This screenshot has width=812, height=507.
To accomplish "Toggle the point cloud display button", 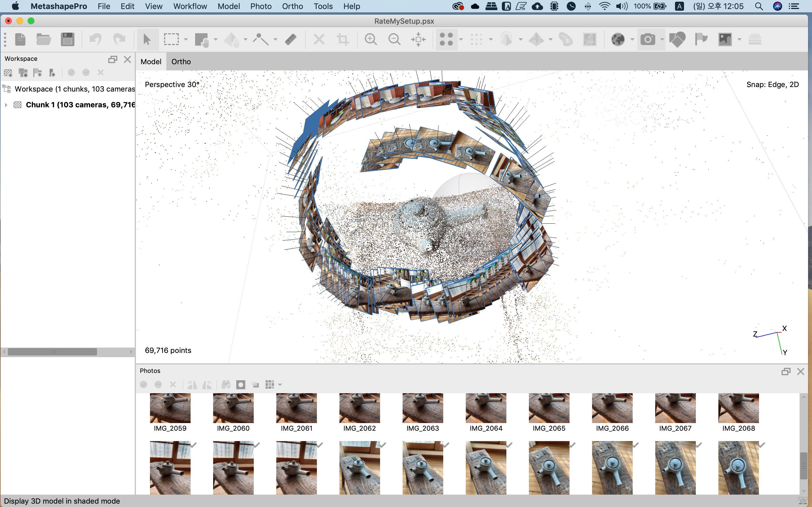I will click(x=446, y=39).
